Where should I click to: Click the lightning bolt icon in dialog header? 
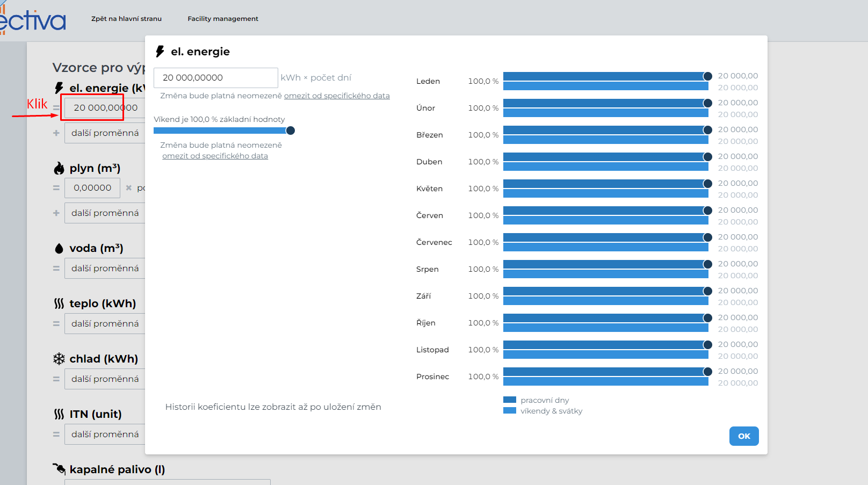click(160, 52)
